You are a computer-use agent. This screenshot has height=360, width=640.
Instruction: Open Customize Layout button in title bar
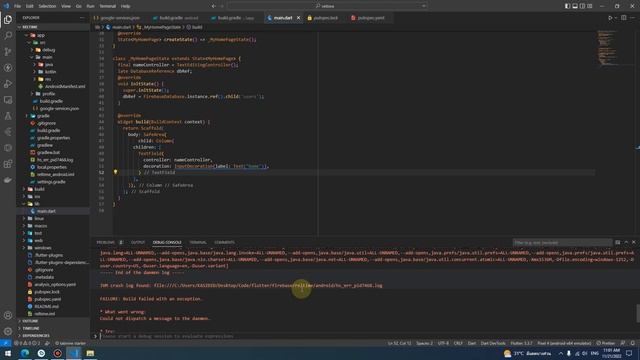click(590, 6)
